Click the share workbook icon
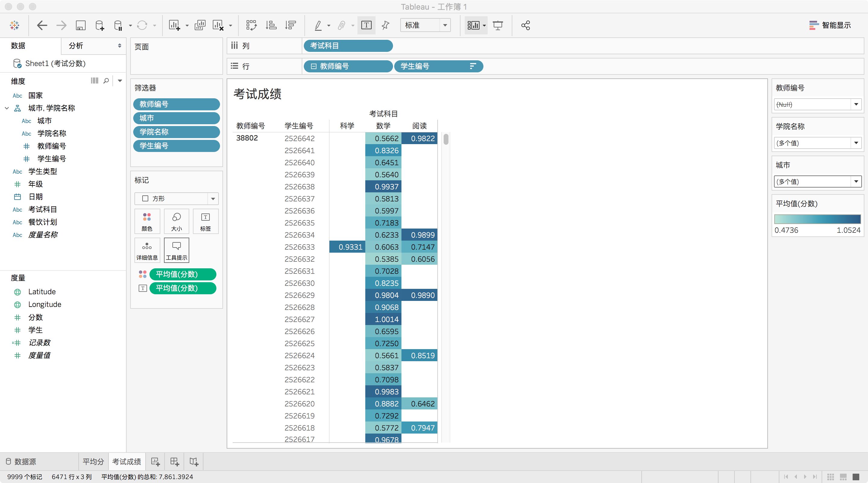This screenshot has height=483, width=868. [525, 25]
